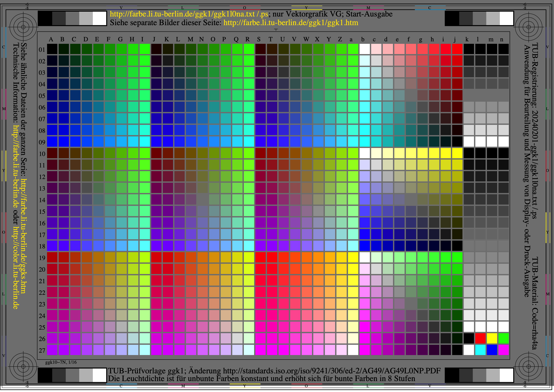Open the ggk1/ggk1.htm link in header
This screenshot has width=554, height=392.
291,23
